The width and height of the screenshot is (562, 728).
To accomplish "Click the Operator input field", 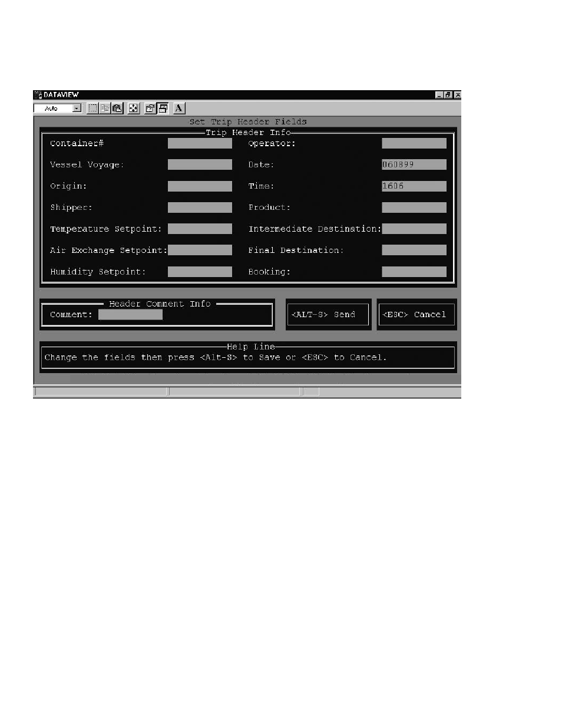I will point(414,143).
